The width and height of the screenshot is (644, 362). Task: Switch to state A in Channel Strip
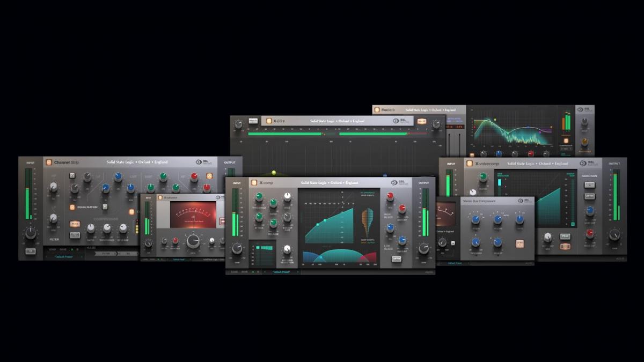click(73, 249)
